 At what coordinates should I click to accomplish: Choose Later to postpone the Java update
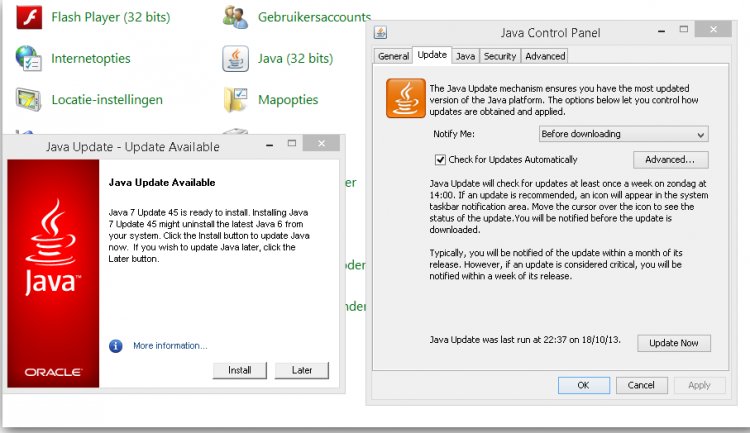301,370
